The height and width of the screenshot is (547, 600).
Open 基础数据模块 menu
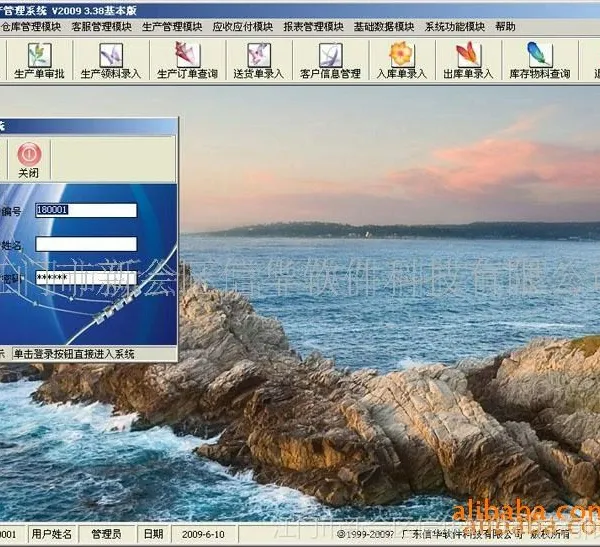tap(384, 27)
